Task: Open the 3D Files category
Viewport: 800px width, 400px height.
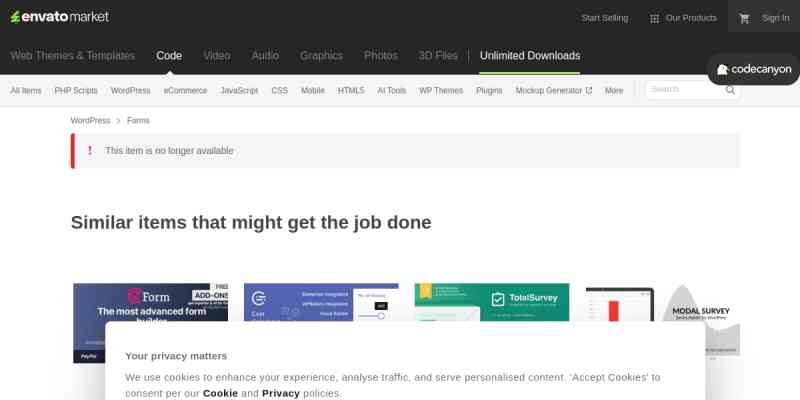Action: [x=438, y=56]
